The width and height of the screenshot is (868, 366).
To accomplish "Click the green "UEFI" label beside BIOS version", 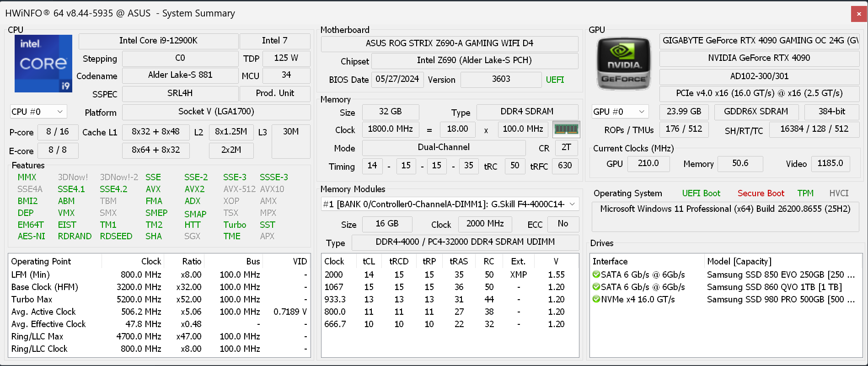I will point(555,80).
